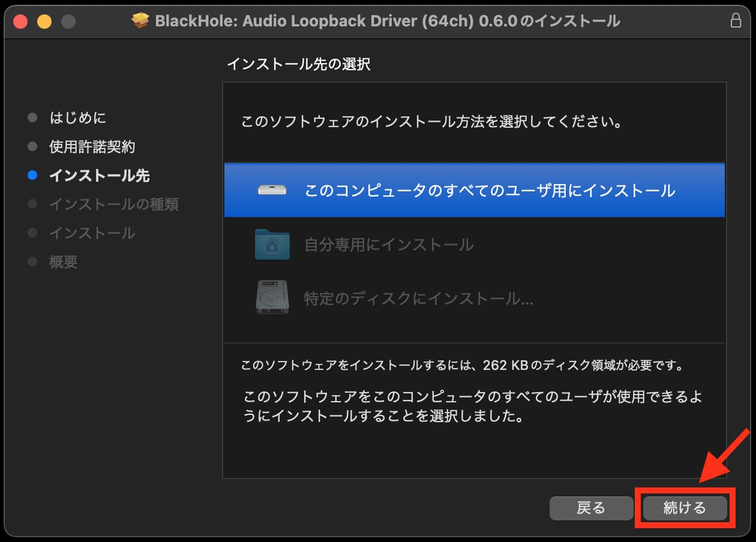Click the description text about all users install
The image size is (756, 542).
(x=473, y=406)
